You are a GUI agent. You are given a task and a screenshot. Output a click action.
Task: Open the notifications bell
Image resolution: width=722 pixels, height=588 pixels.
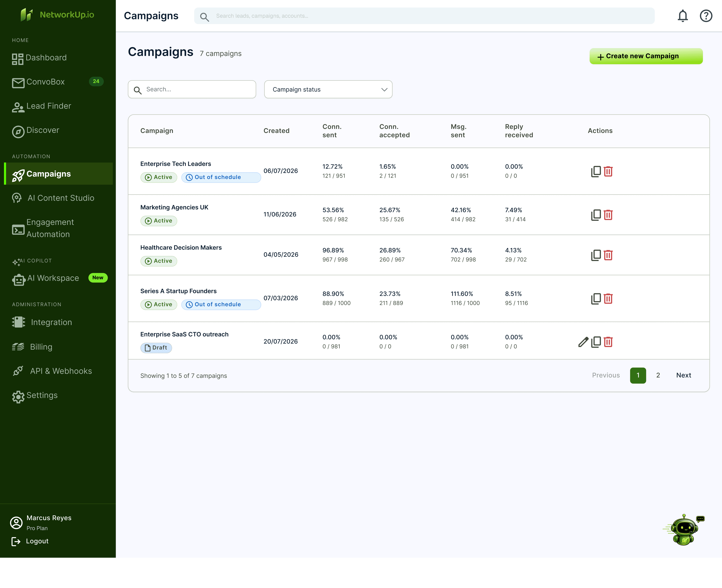point(682,16)
